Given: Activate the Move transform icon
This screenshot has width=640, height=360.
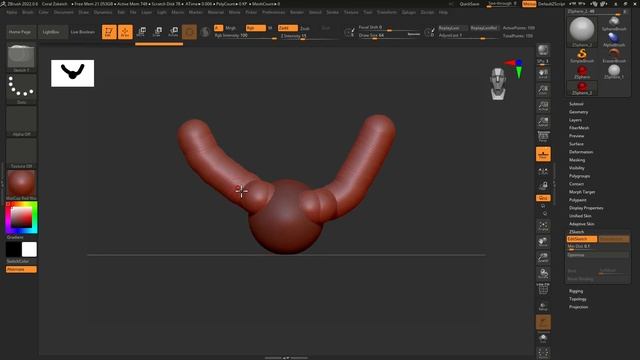Looking at the screenshot, I should pos(141,32).
